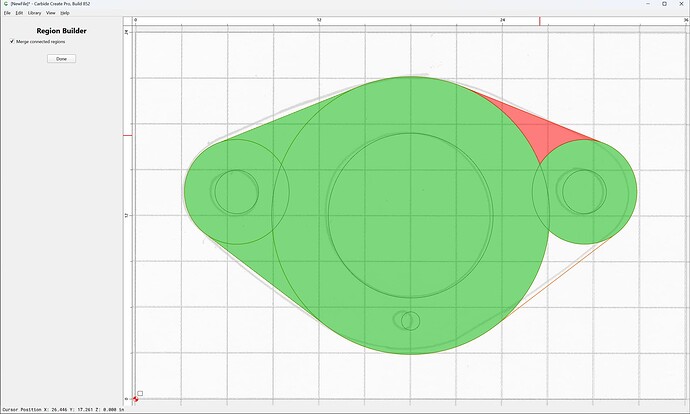The height and width of the screenshot is (414, 690).
Task: Click the right small inner hole circle
Action: 584,192
